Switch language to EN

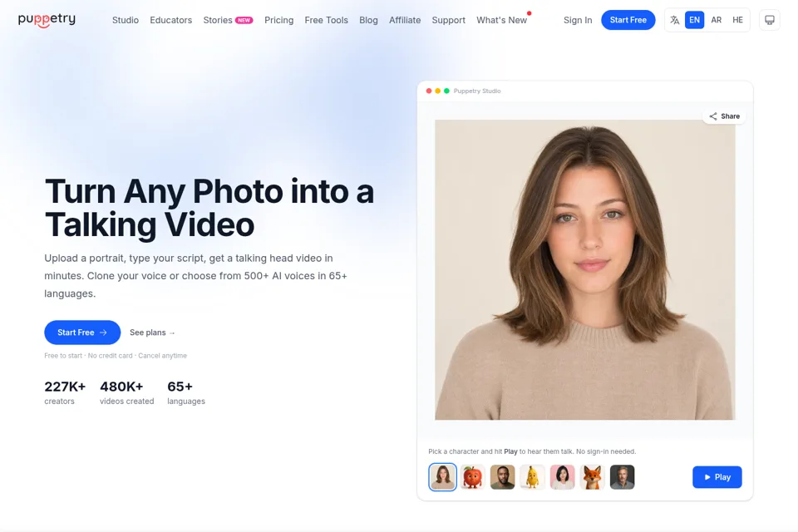[694, 20]
